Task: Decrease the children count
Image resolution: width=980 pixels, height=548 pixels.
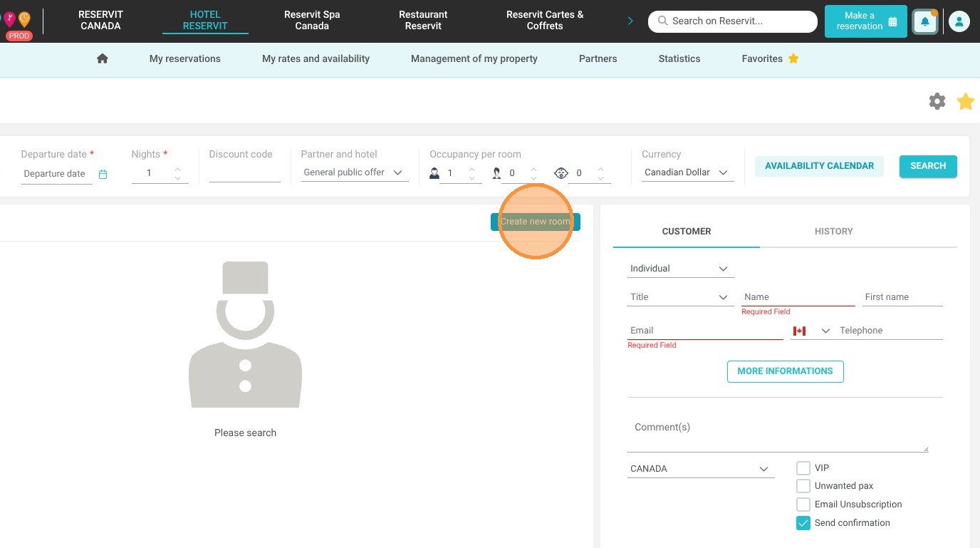Action: (x=534, y=177)
